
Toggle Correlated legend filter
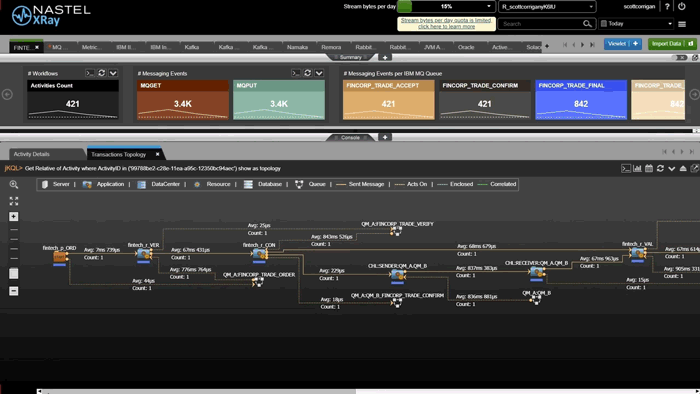pos(497,184)
